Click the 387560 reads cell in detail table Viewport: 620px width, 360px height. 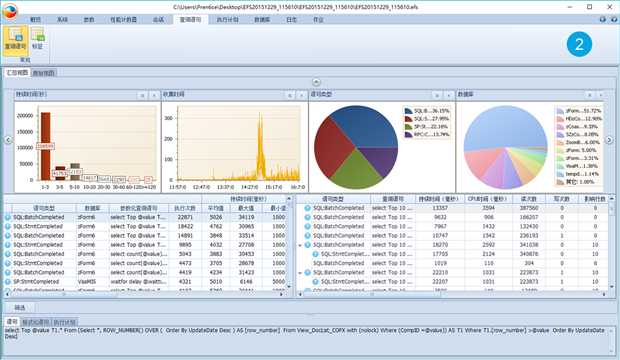529,208
